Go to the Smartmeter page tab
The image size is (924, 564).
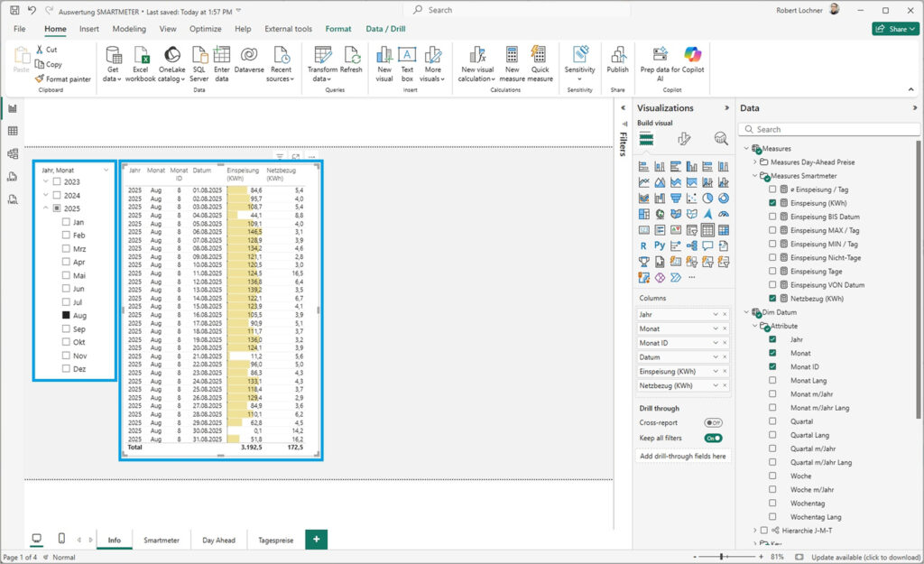(162, 540)
